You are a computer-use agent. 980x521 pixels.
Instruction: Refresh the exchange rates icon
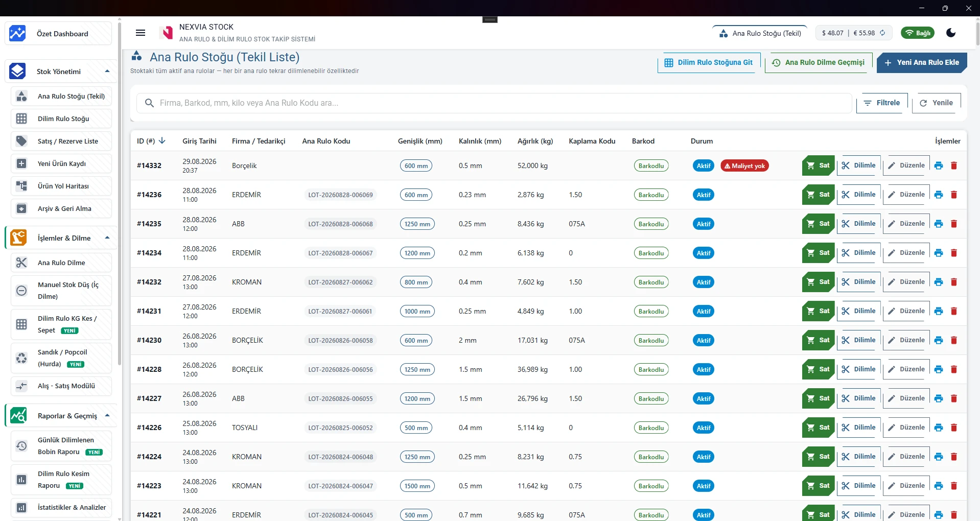(882, 33)
